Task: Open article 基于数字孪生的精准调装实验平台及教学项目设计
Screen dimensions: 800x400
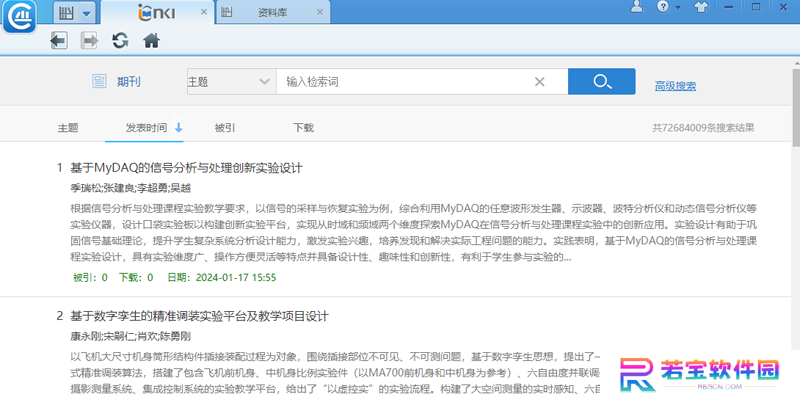Action: pyautogui.click(x=199, y=316)
